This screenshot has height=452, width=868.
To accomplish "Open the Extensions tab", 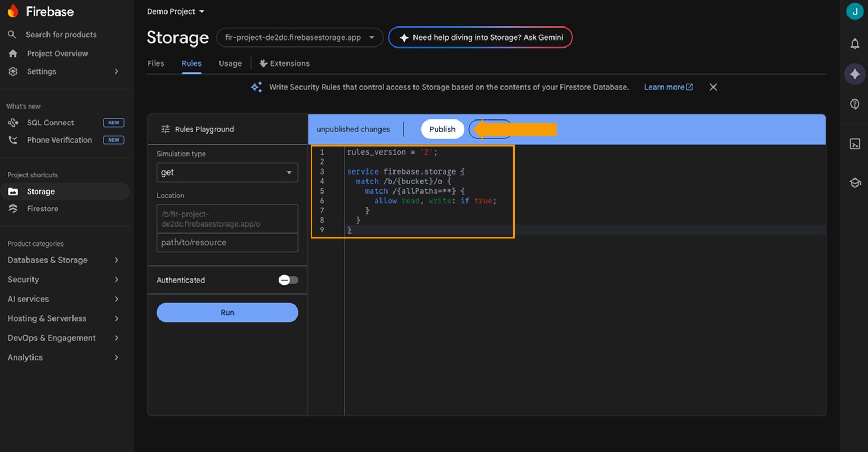I will [x=285, y=63].
